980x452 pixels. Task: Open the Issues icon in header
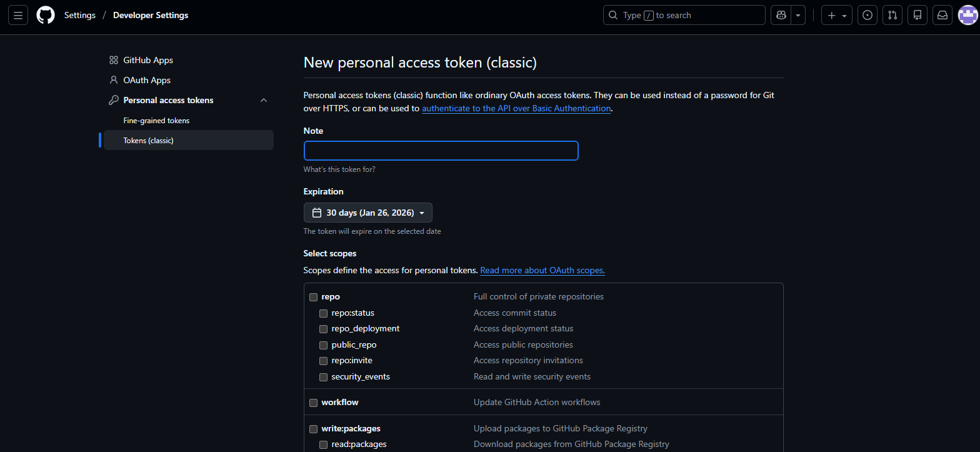867,15
